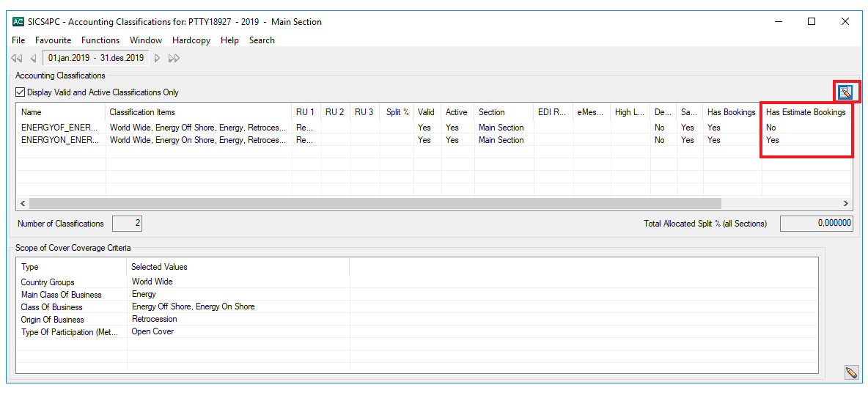Click the first-period double-arrow navigation icon
The image size is (868, 393).
coord(17,58)
